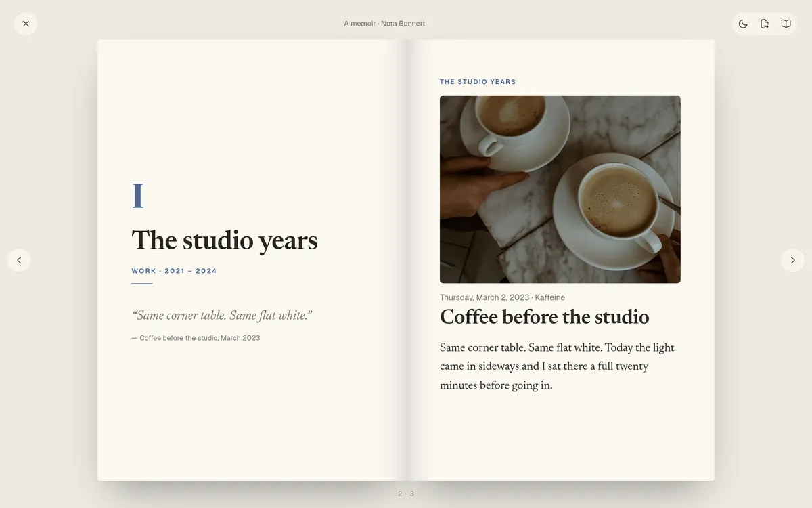
Task: Open the open-book view icon
Action: click(786, 24)
